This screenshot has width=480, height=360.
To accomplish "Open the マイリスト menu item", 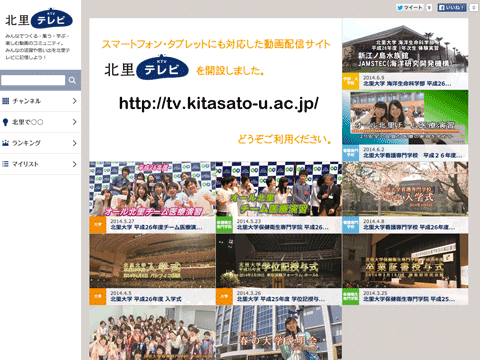I will click(40, 164).
